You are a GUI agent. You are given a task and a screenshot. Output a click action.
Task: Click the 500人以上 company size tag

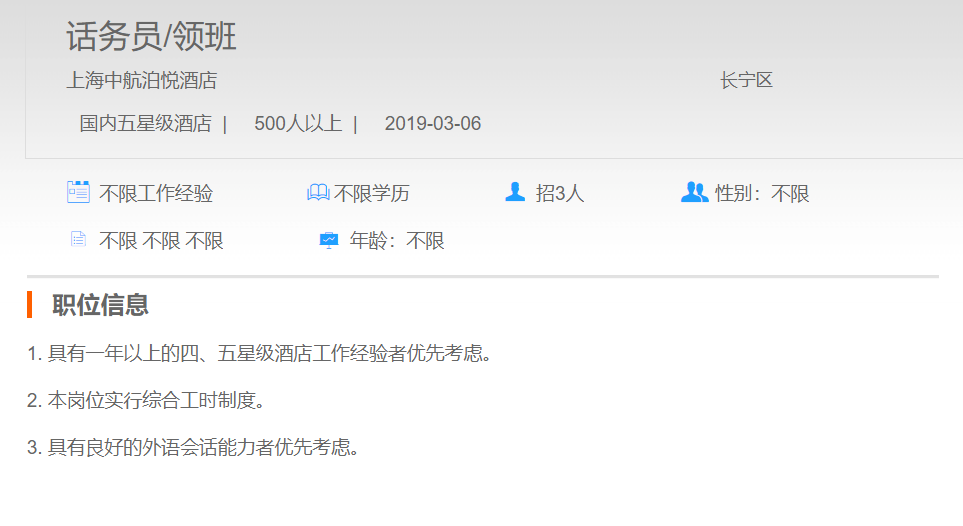[297, 124]
